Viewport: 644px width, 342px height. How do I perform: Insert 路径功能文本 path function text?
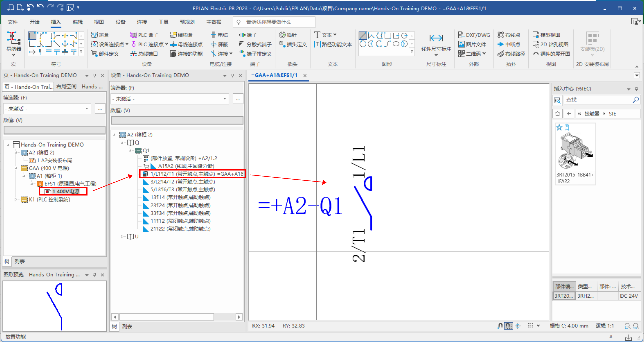point(333,44)
